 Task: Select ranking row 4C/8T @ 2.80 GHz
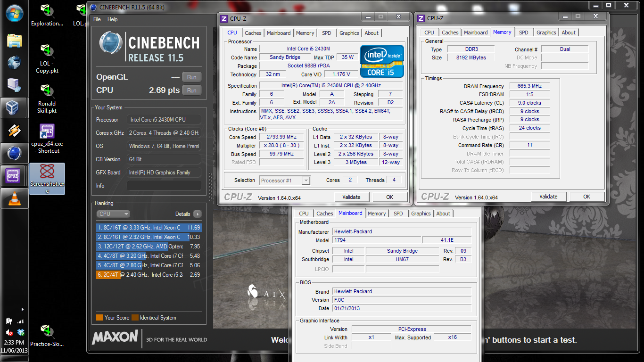pyautogui.click(x=149, y=265)
